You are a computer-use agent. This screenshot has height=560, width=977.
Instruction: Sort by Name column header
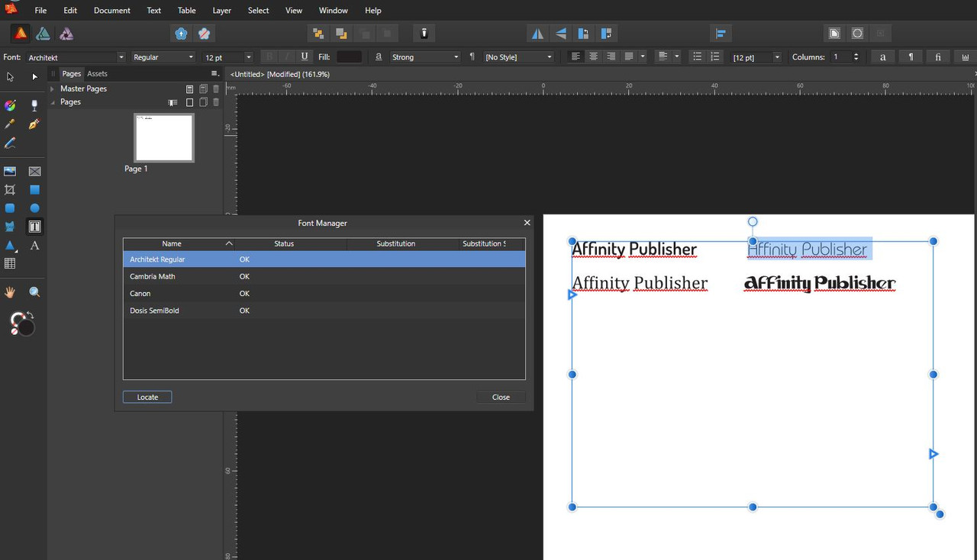tap(179, 243)
